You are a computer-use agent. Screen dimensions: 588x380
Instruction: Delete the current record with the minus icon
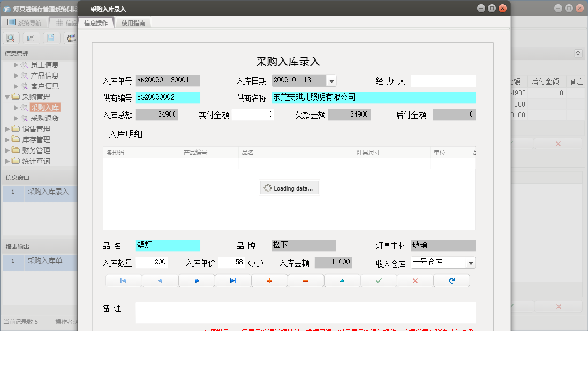pos(306,280)
